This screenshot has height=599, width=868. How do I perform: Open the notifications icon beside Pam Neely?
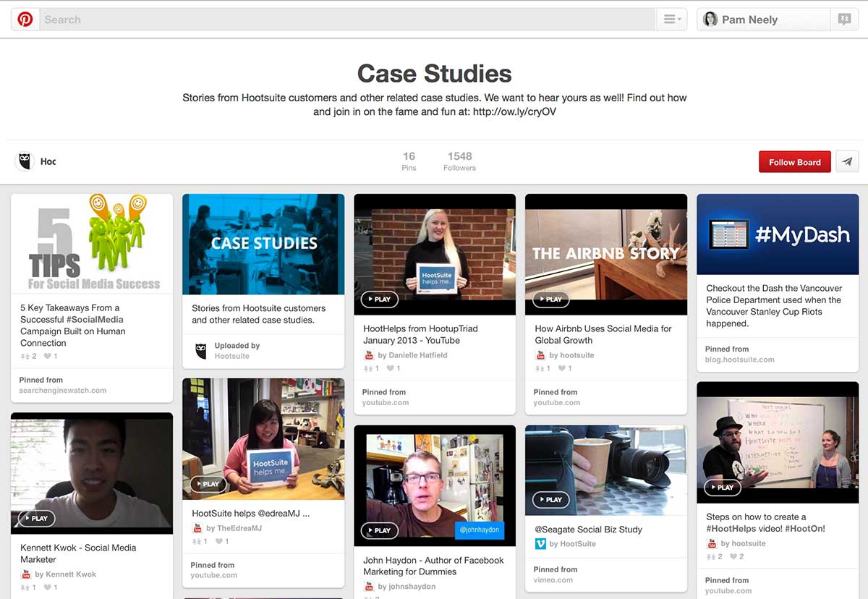coord(844,20)
